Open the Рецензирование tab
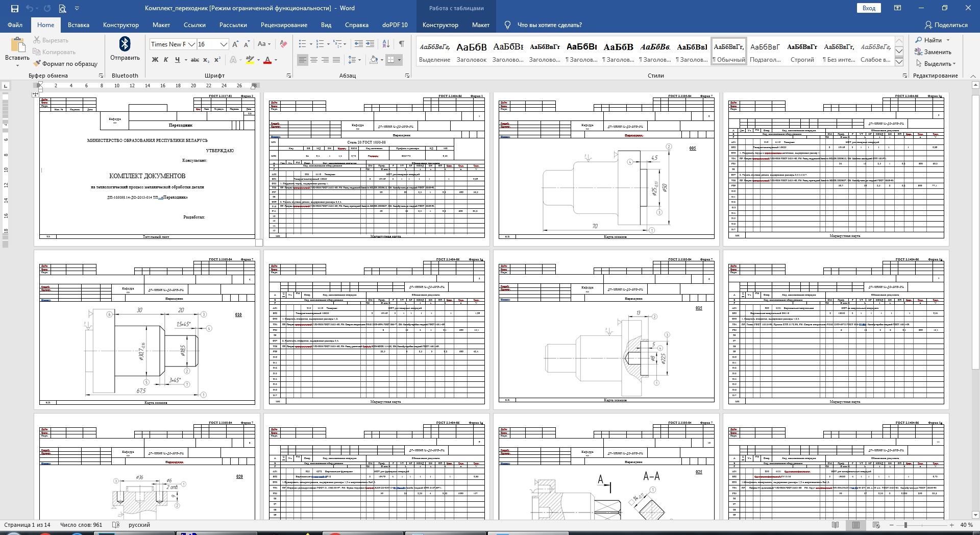Image resolution: width=980 pixels, height=535 pixels. (x=284, y=25)
